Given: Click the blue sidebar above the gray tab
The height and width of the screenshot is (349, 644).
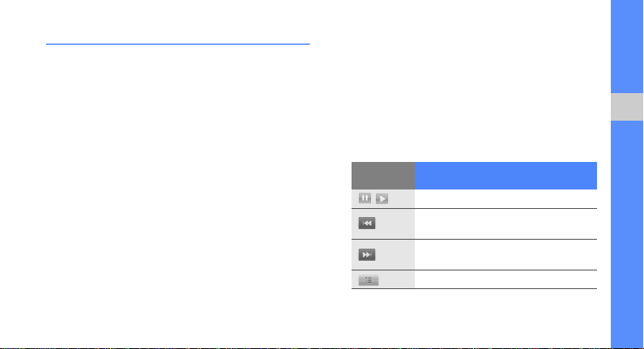Looking at the screenshot, I should pos(627,47).
